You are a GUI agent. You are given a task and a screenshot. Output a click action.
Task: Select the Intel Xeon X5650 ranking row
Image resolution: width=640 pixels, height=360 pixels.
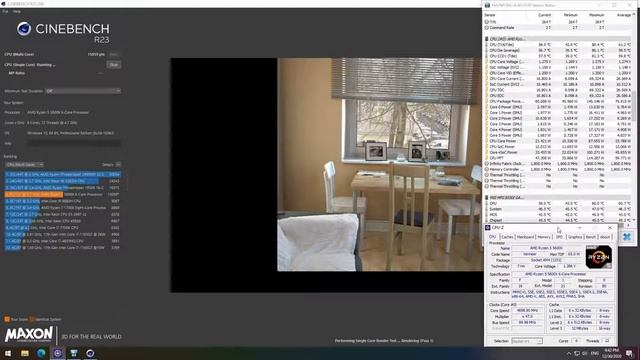click(x=63, y=221)
